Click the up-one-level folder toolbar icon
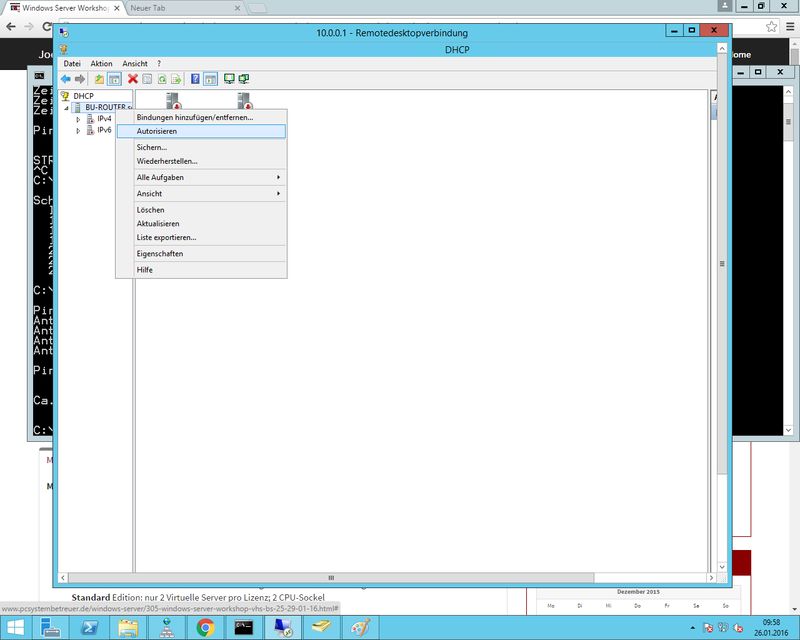Viewport: 800px width, 640px height. 99,79
